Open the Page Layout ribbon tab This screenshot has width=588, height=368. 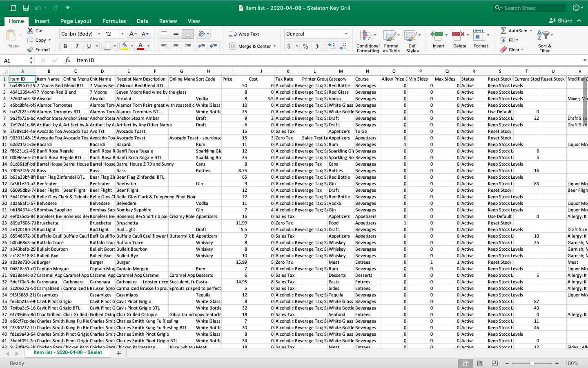[76, 21]
